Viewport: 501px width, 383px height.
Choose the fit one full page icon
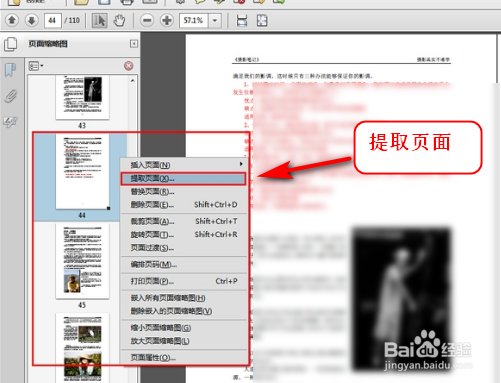point(262,20)
